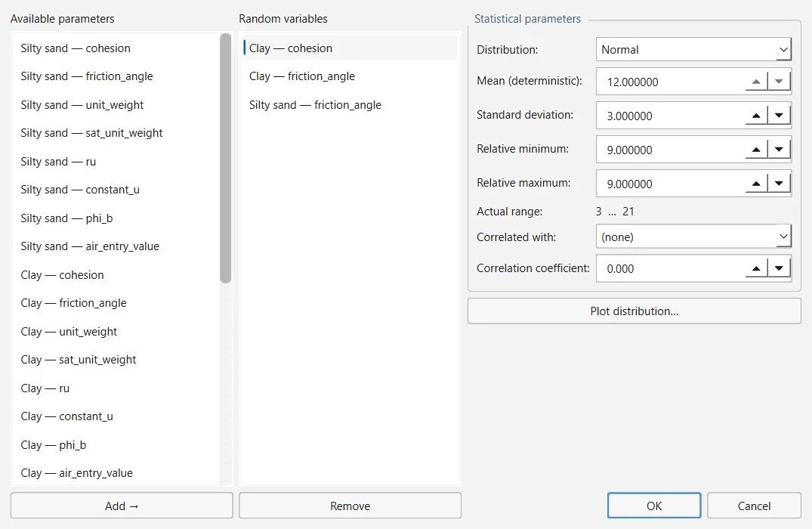Select Clay — friction_angle in Random variables

[x=350, y=76]
